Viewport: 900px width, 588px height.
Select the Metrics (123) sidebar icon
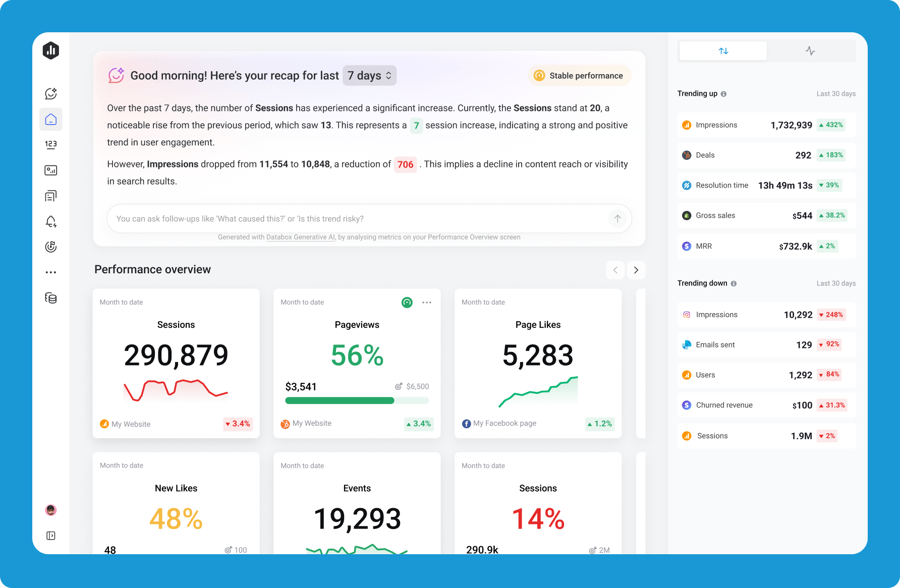click(50, 145)
